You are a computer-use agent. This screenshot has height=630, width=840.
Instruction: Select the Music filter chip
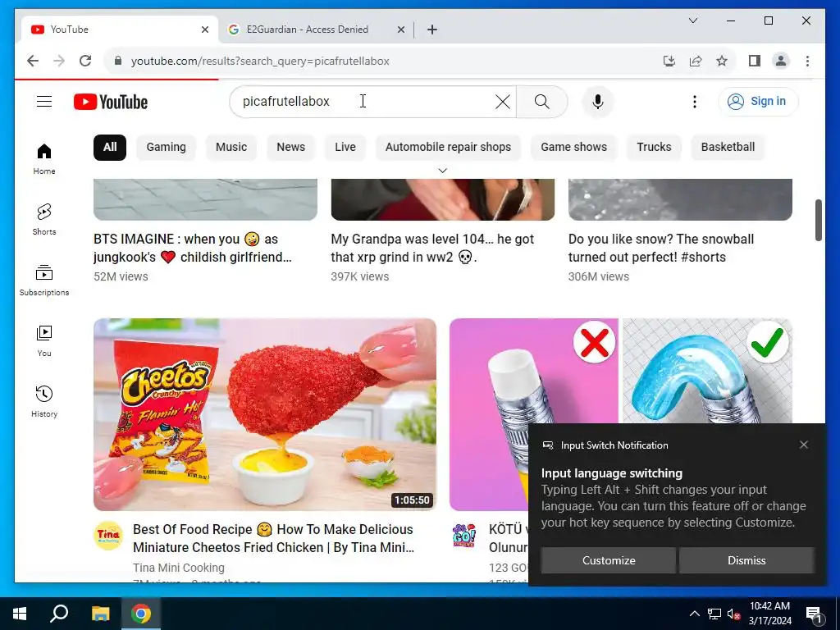coord(231,148)
